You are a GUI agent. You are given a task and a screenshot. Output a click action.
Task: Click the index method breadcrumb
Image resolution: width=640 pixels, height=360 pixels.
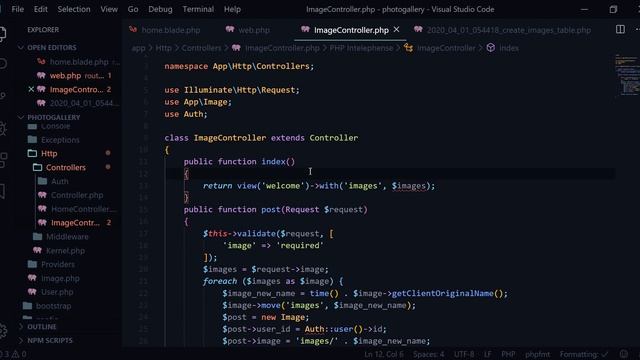509,48
